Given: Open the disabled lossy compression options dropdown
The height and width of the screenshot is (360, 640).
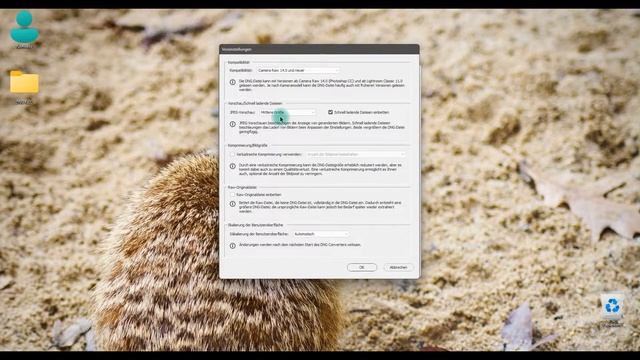Looking at the screenshot, I should [x=356, y=155].
